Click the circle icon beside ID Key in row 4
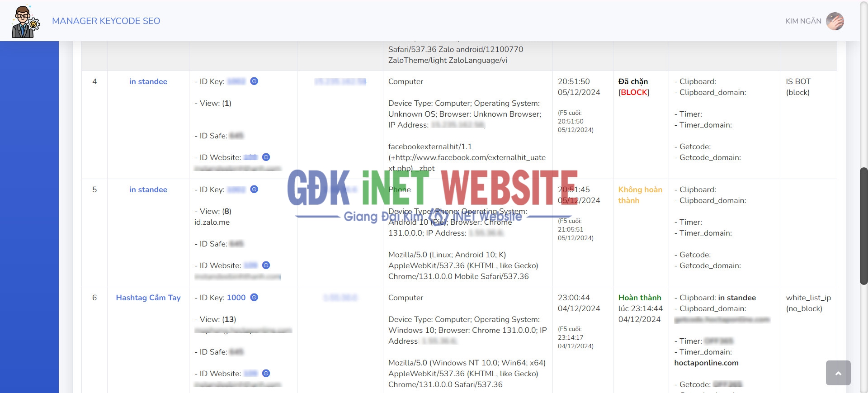Viewport: 868px width, 393px height. 254,81
